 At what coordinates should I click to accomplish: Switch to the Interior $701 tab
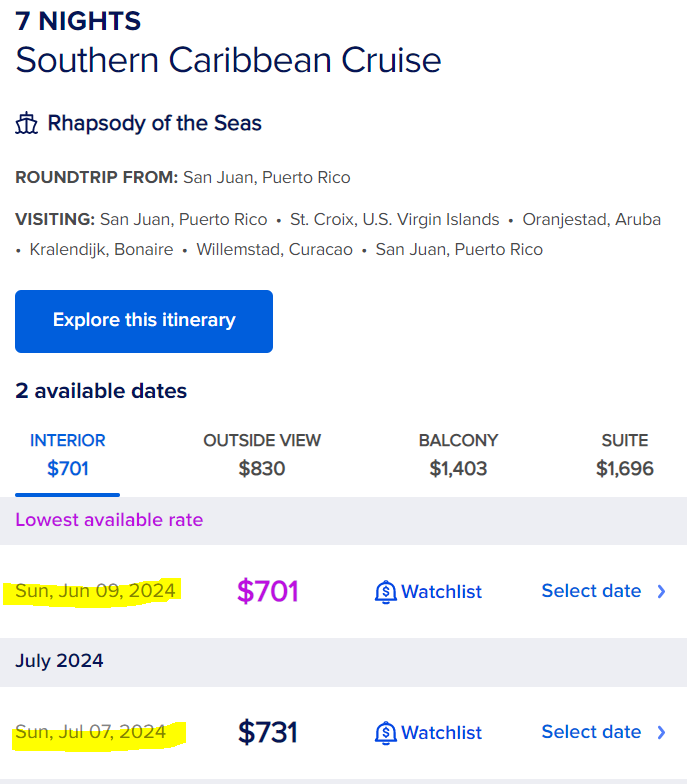coord(68,455)
